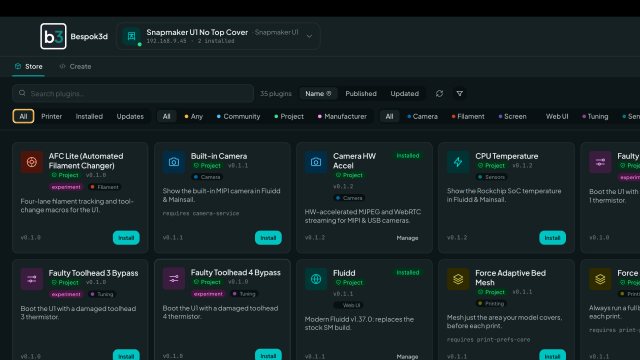Click the CPU Temperature lightning icon

point(458,162)
